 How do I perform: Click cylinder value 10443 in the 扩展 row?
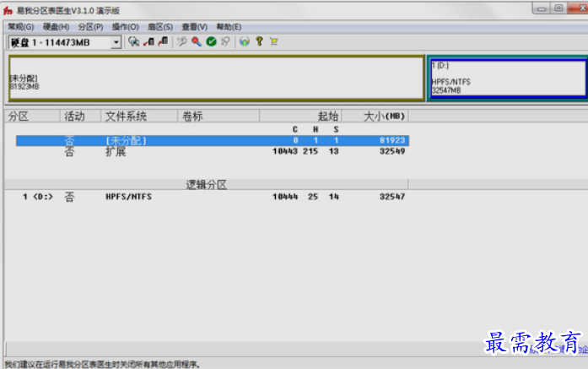[285, 151]
